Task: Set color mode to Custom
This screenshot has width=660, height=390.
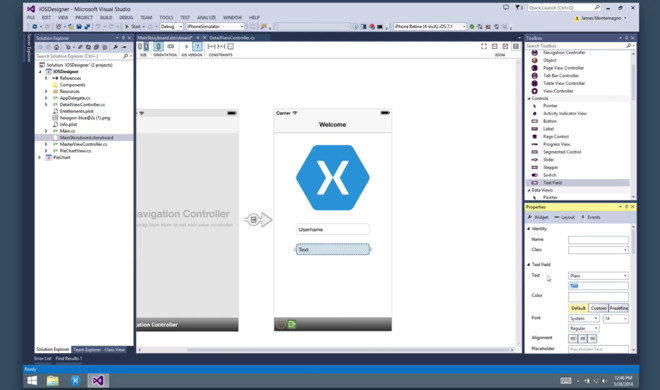Action: (599, 308)
